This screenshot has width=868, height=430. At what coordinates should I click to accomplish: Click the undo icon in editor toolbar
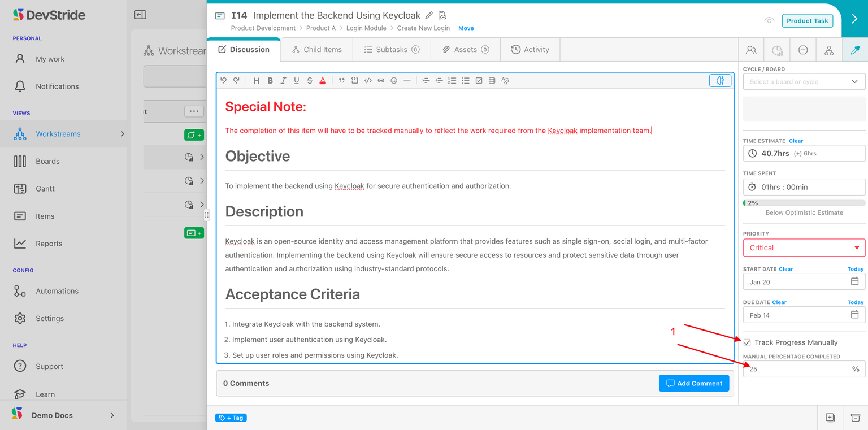coord(223,81)
